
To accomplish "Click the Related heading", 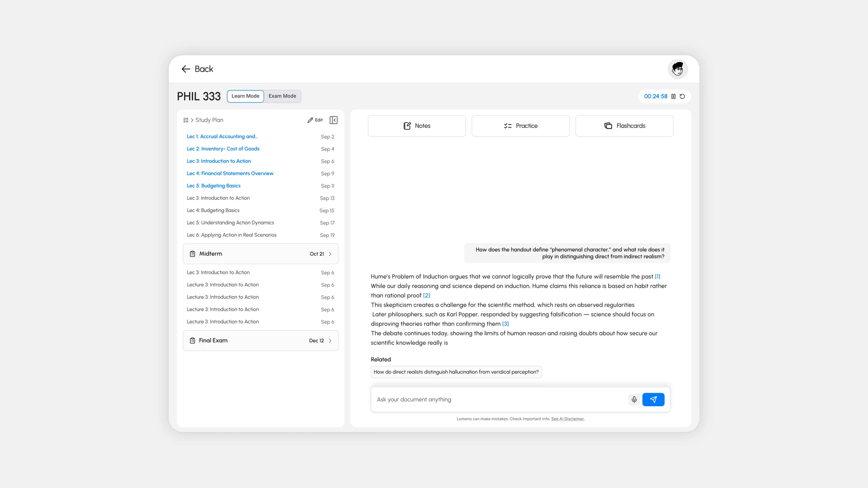I will (381, 360).
